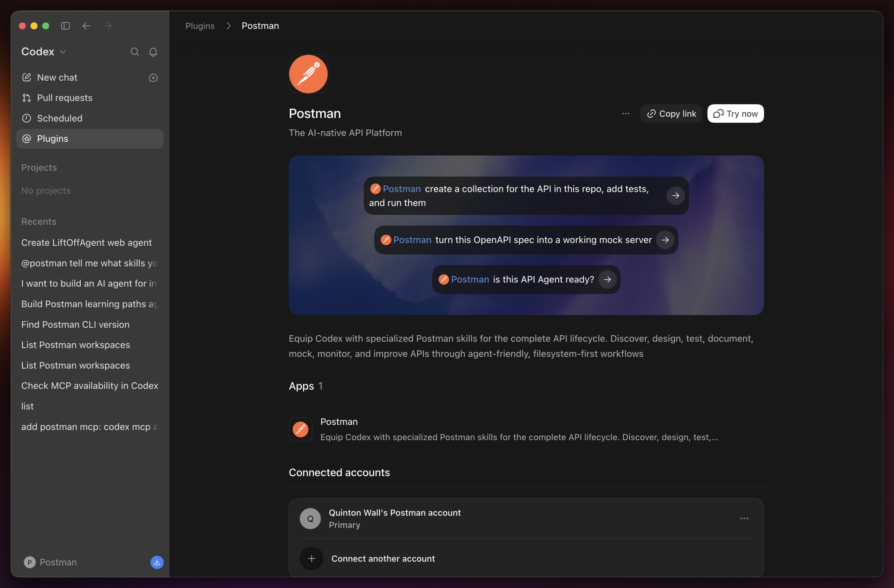Select 'create a collection for the API' prompt
The width and height of the screenshot is (894, 588).
point(508,196)
